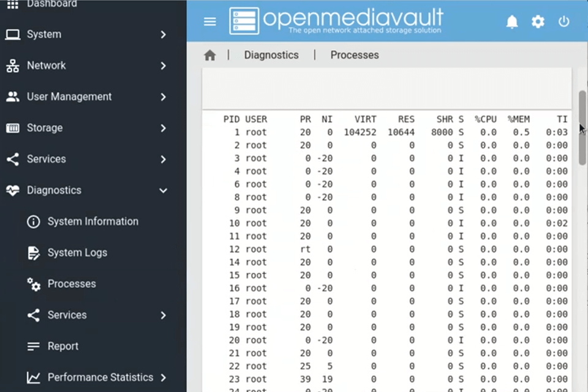Select Processes in the breadcrumb
The height and width of the screenshot is (392, 588).
click(x=354, y=55)
